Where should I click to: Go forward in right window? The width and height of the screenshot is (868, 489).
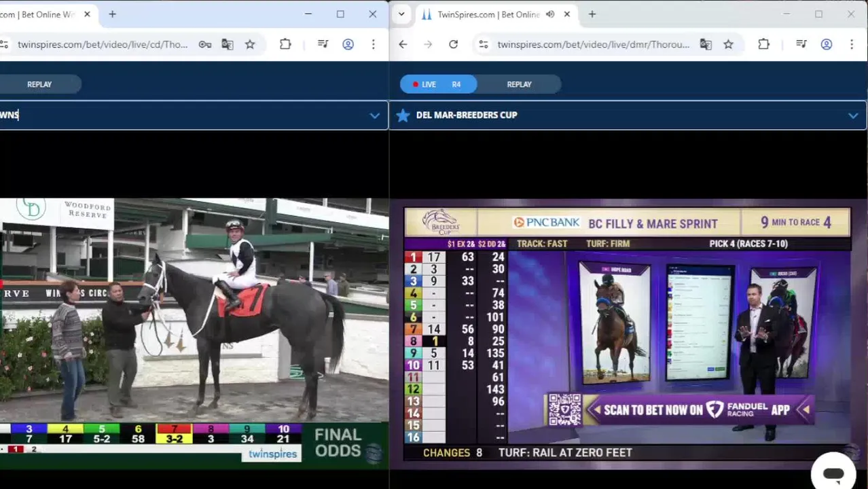[x=428, y=44]
